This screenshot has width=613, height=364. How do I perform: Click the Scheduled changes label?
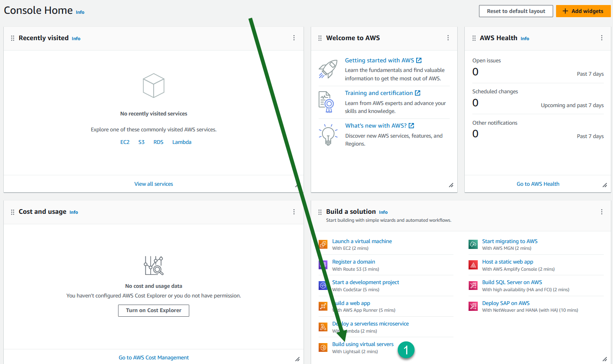[x=495, y=92]
